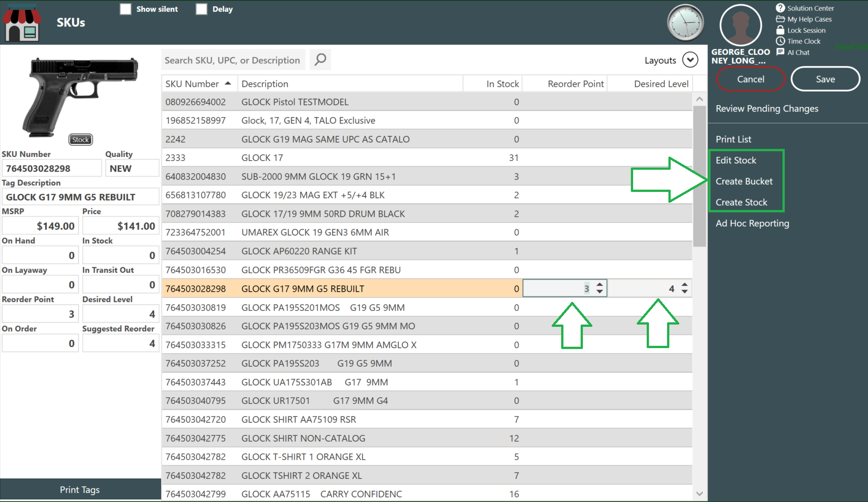Viewport: 868px width, 502px height.
Task: Open Review Pending Changes
Action: [767, 109]
